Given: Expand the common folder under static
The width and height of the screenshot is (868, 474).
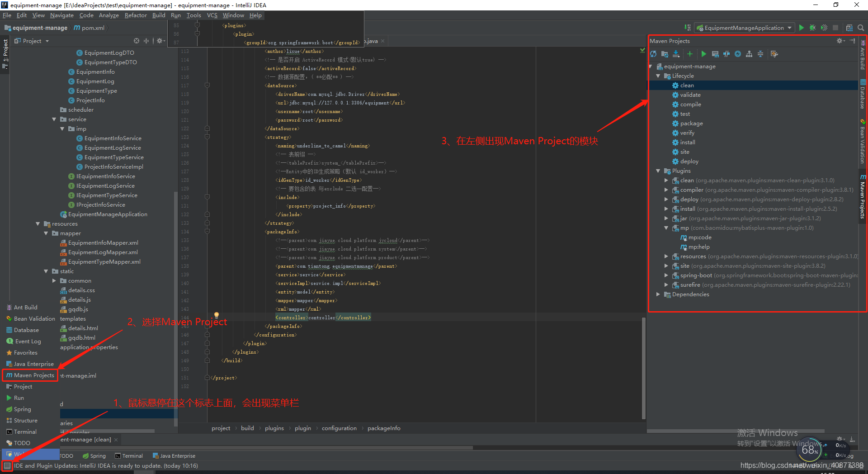Looking at the screenshot, I should pyautogui.click(x=54, y=281).
